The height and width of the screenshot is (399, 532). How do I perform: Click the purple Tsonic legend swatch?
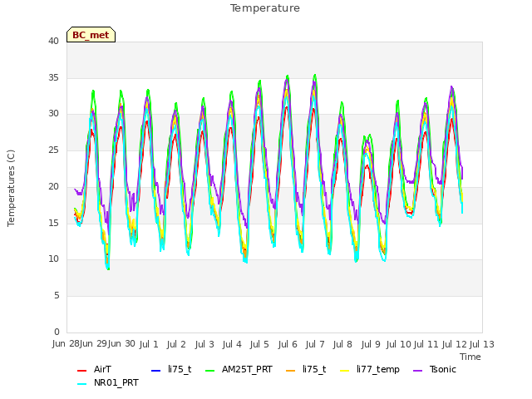[x=418, y=370]
